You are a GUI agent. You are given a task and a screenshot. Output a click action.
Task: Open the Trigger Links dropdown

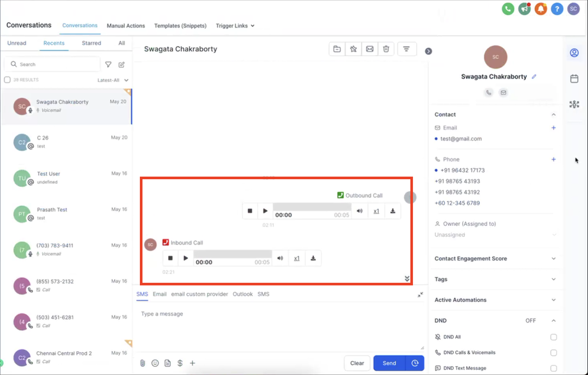coord(235,26)
